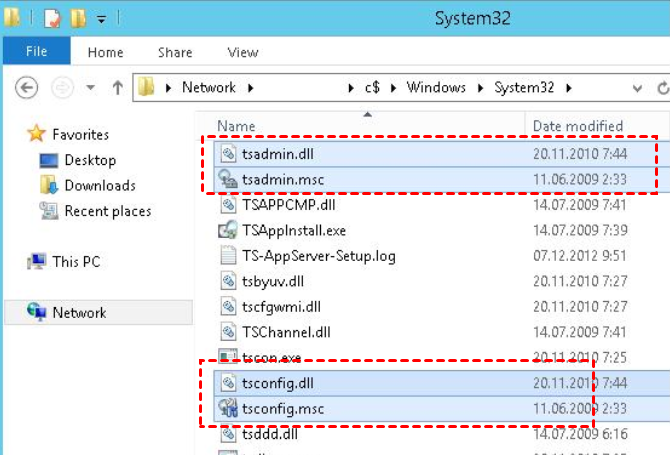Open the Share ribbon tab
Viewport: 670px width, 455px height.
point(175,52)
